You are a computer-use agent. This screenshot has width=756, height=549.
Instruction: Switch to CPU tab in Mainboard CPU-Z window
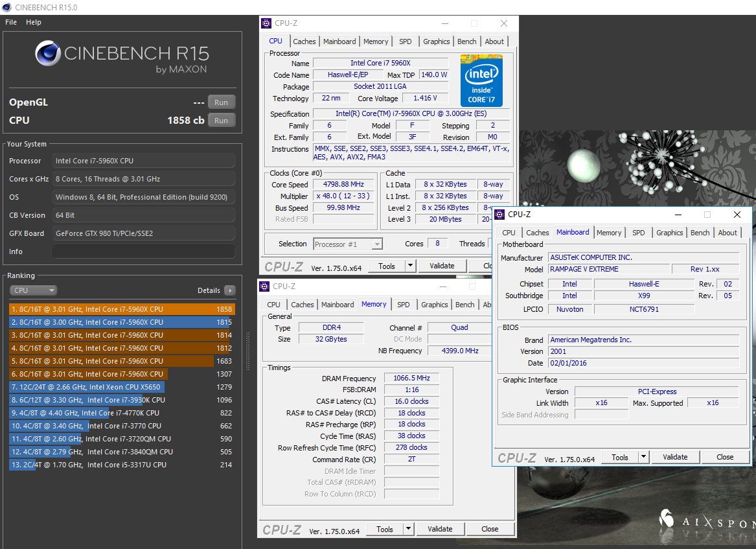[x=509, y=233]
